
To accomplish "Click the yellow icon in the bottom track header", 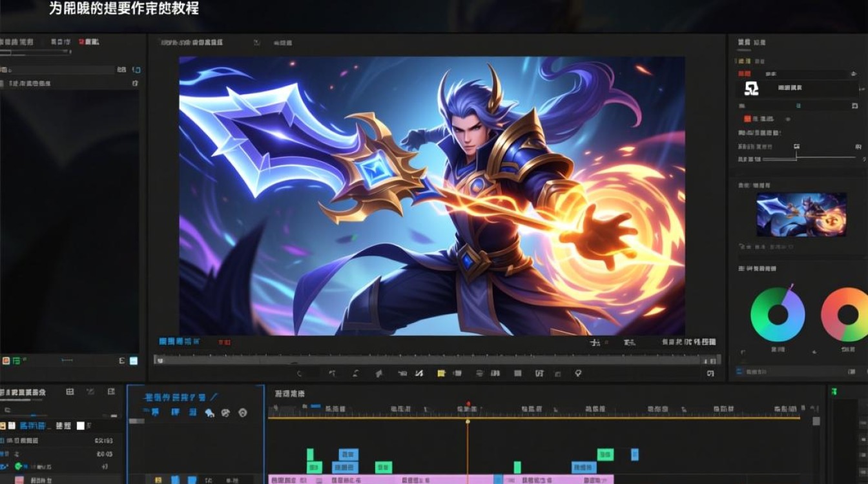I will (158, 479).
